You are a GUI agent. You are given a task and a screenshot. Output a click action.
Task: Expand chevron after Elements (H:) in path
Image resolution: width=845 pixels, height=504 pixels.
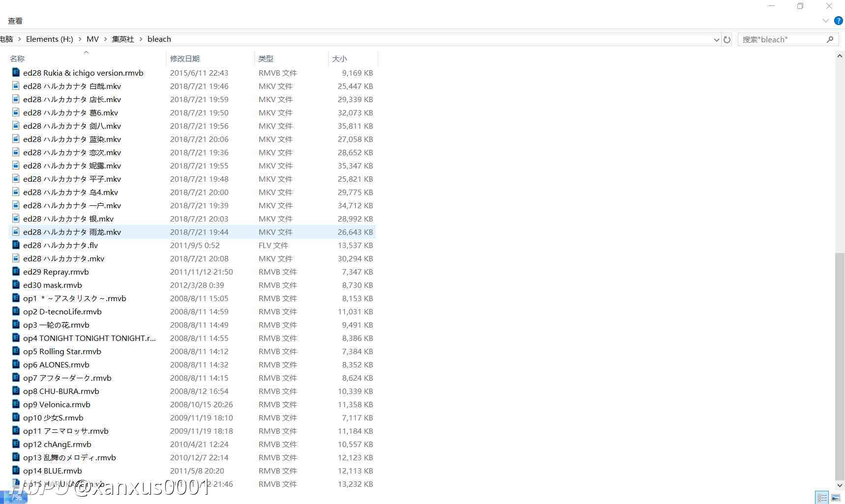click(x=80, y=39)
